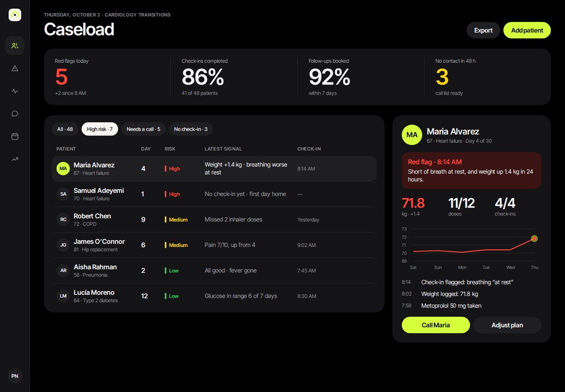The height and width of the screenshot is (392, 565).
Task: Select the No check-in · 3 filter
Action: tap(191, 129)
